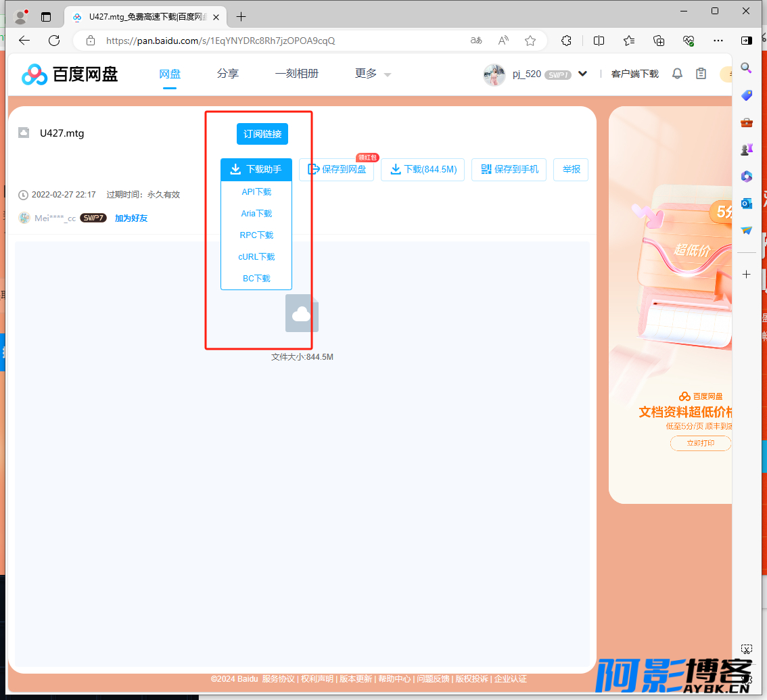The image size is (767, 700).
Task: Choose BC下载 menu option
Action: tap(256, 279)
